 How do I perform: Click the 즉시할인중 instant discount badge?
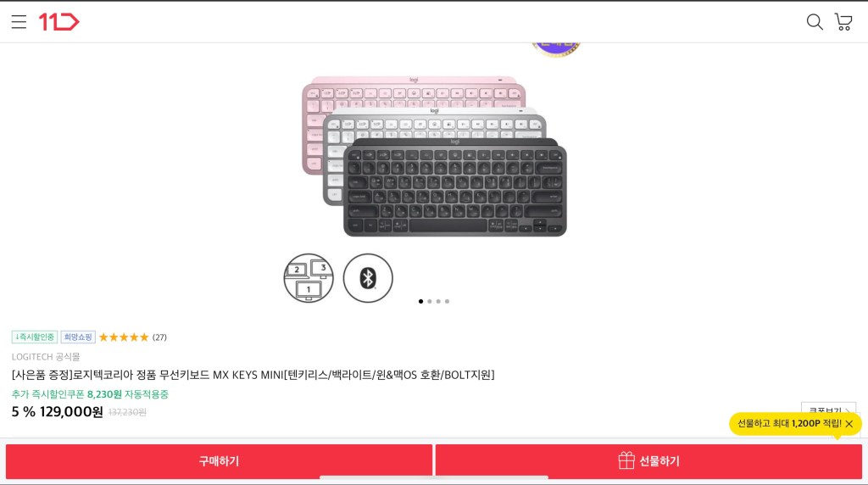34,337
